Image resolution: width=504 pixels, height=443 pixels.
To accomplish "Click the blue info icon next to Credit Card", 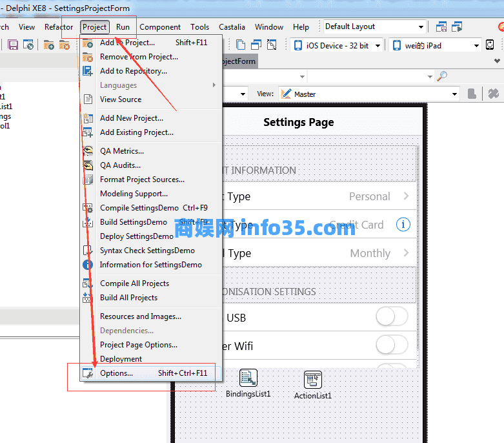I will (403, 224).
